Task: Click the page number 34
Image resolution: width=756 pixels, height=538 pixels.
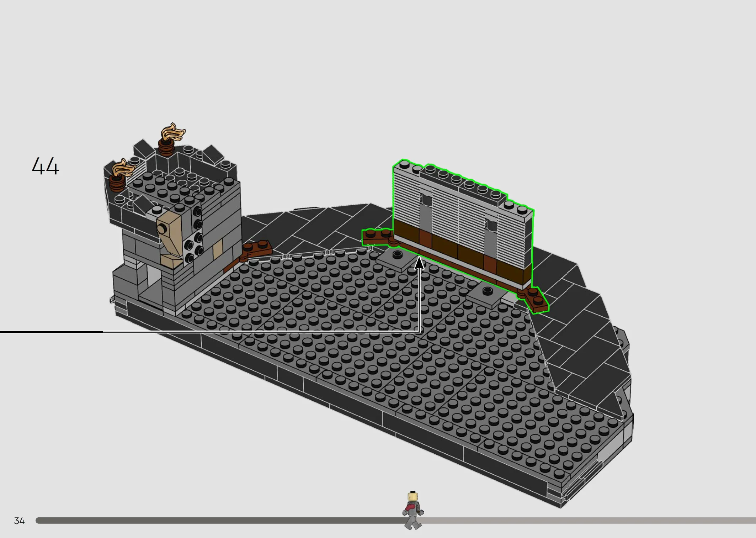Action: [x=19, y=521]
